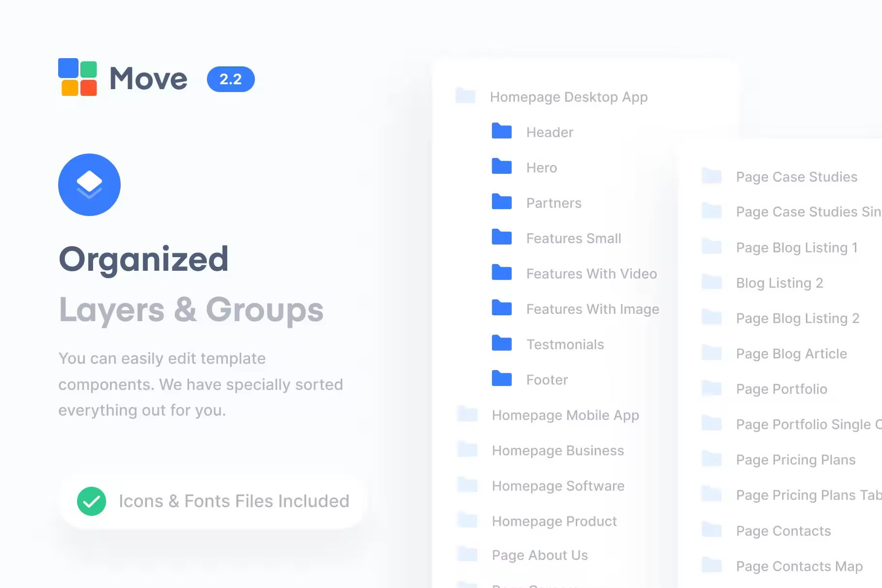Click the Move colorful squares logo
The width and height of the screenshot is (882, 588).
click(x=78, y=77)
